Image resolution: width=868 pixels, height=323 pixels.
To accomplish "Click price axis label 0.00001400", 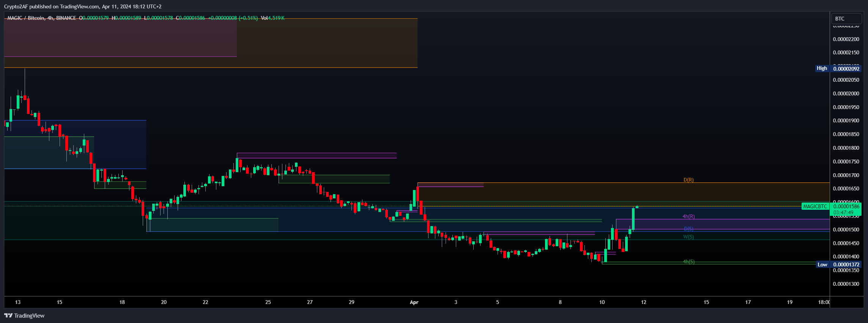I will [x=846, y=256].
